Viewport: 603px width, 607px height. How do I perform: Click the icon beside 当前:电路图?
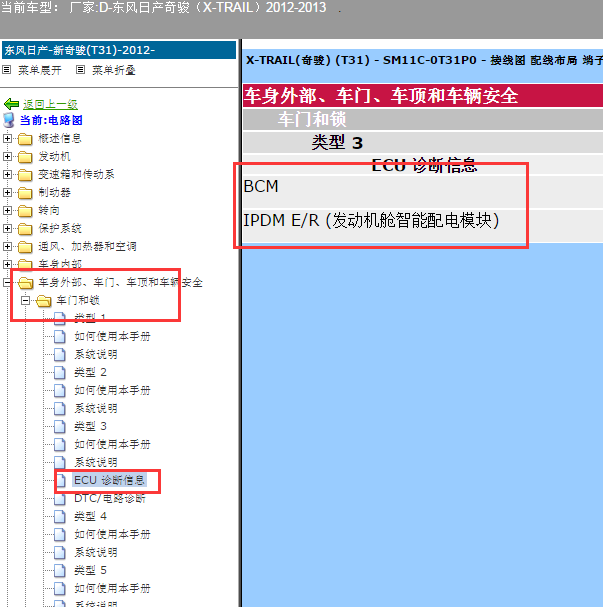(9, 120)
